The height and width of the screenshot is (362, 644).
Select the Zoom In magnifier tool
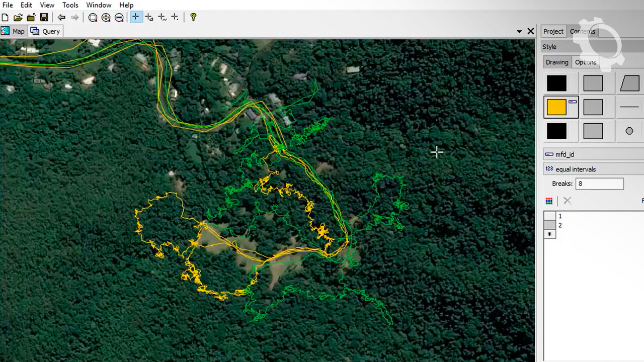tap(106, 18)
